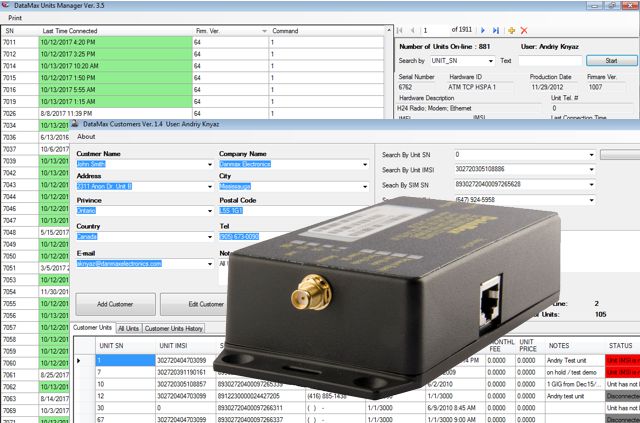Image resolution: width=640 pixels, height=423 pixels.
Task: Delete record with red X icon
Action: coord(524,30)
